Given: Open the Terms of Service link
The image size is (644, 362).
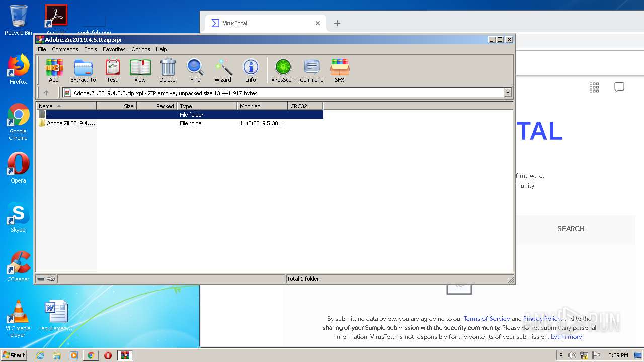Looking at the screenshot, I should 487,319.
